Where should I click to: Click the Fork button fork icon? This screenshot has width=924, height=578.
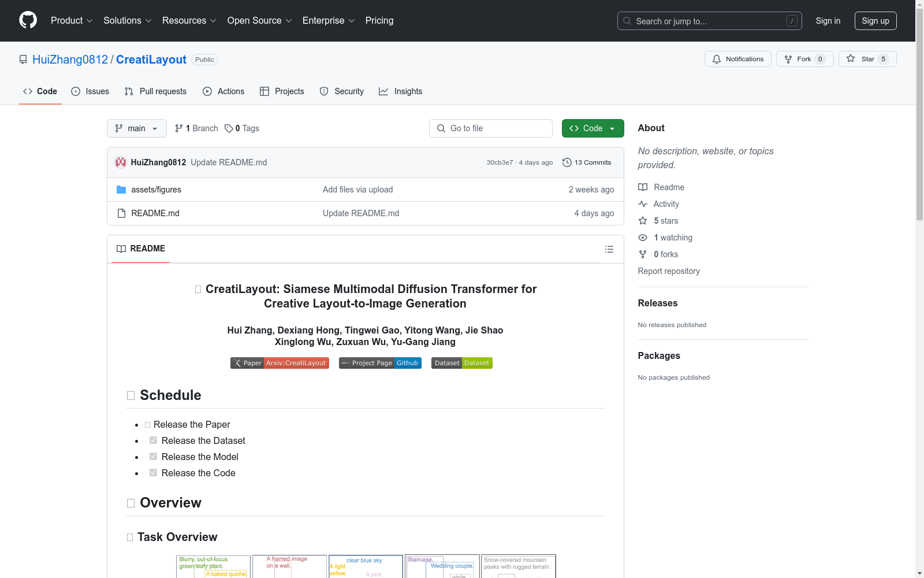pos(788,59)
